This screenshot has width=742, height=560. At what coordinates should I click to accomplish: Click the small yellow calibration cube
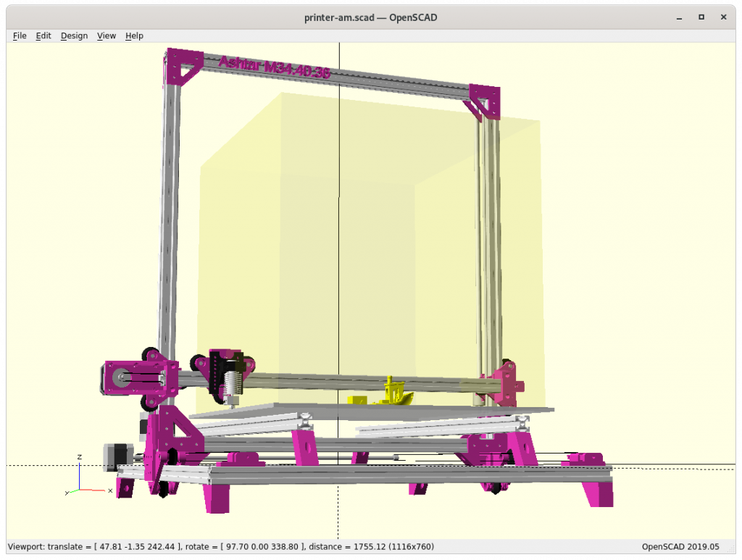point(357,400)
